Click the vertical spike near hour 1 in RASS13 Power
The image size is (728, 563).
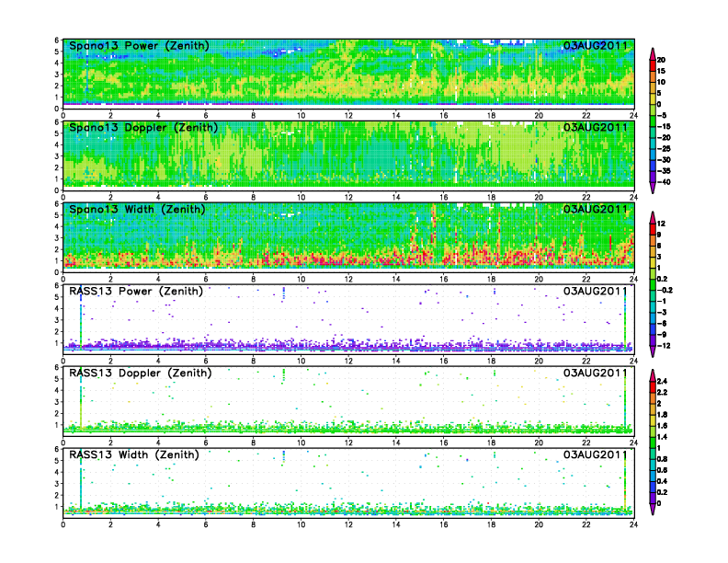[81, 316]
